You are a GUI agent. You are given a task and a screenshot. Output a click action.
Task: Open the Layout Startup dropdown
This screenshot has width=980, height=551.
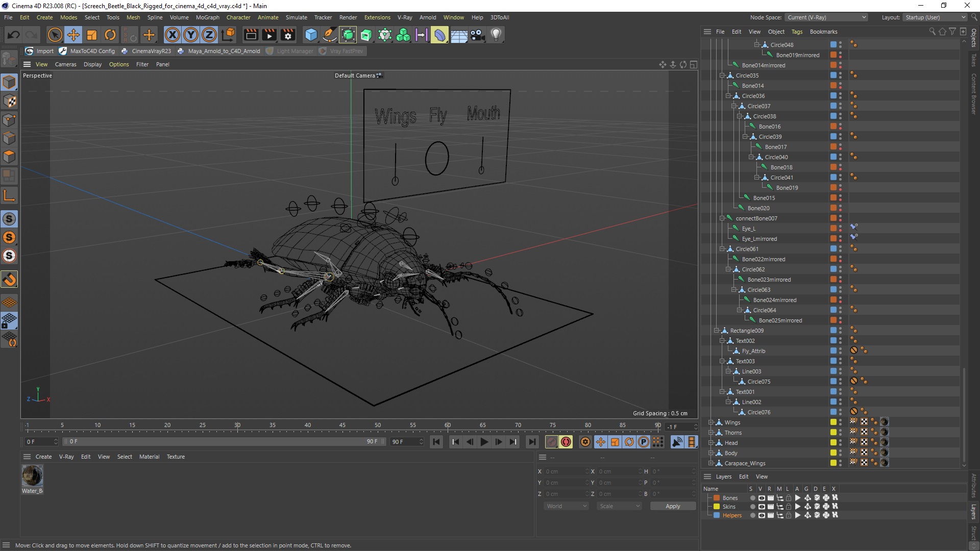click(x=936, y=17)
